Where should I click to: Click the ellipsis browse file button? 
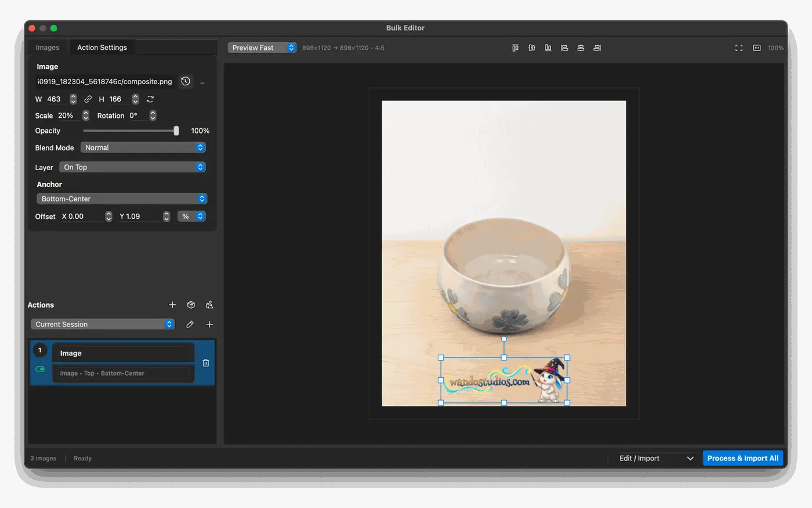click(x=202, y=82)
